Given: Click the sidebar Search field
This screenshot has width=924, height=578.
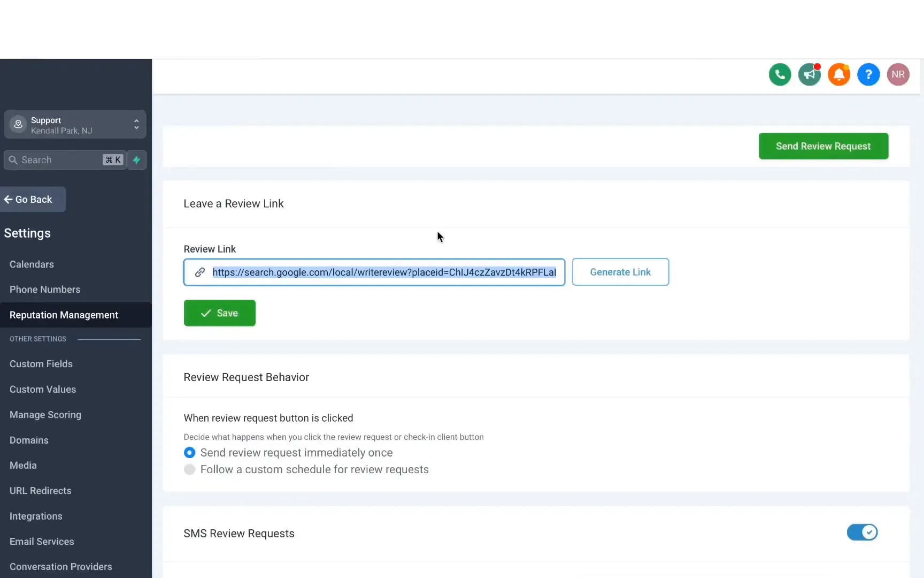Looking at the screenshot, I should [65, 160].
